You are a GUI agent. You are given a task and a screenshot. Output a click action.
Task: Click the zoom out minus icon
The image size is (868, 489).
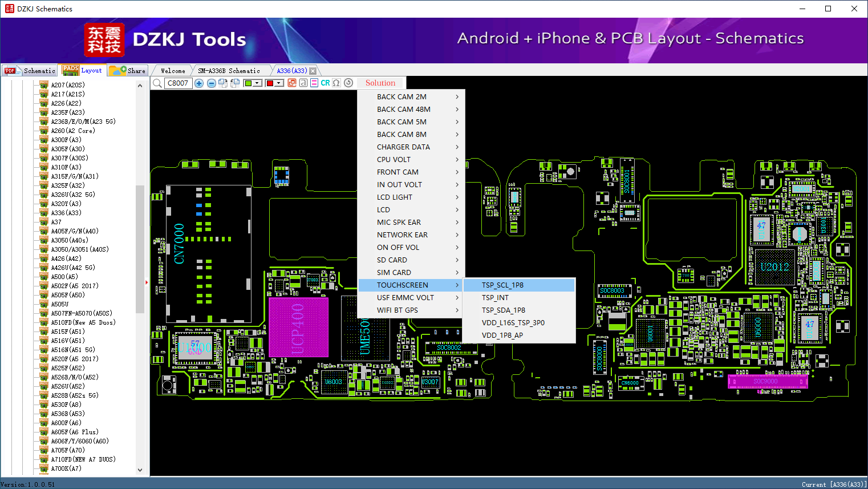click(212, 83)
